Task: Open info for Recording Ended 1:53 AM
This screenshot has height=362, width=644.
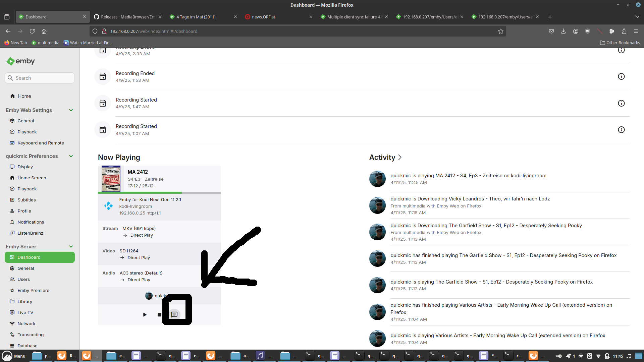Action: click(621, 76)
